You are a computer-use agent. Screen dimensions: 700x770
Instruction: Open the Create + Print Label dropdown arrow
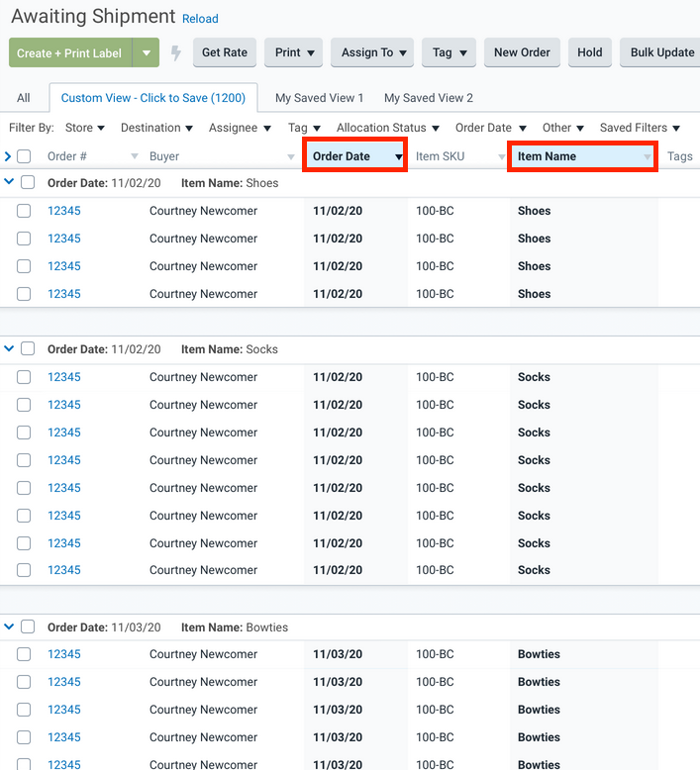146,53
